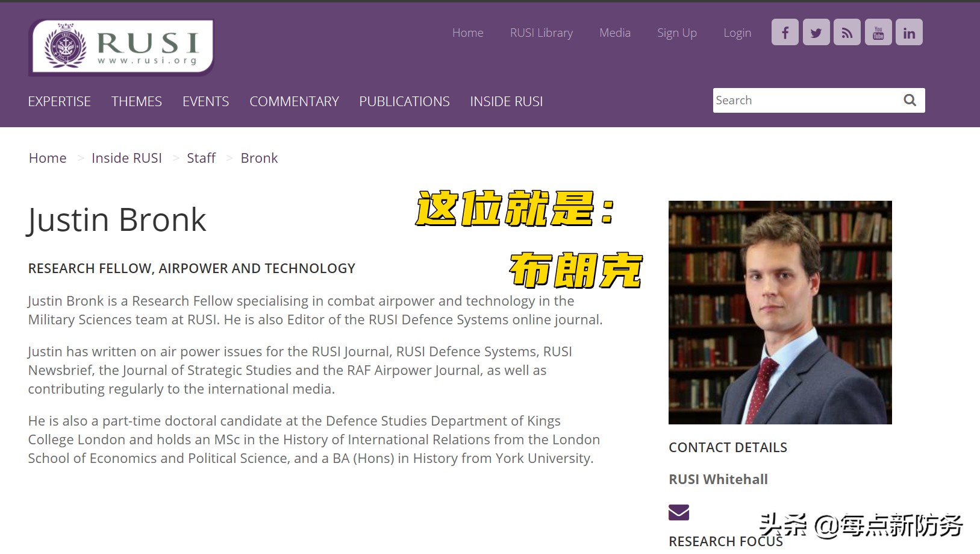Click the Sign Up link
This screenshot has width=980, height=554.
click(677, 33)
